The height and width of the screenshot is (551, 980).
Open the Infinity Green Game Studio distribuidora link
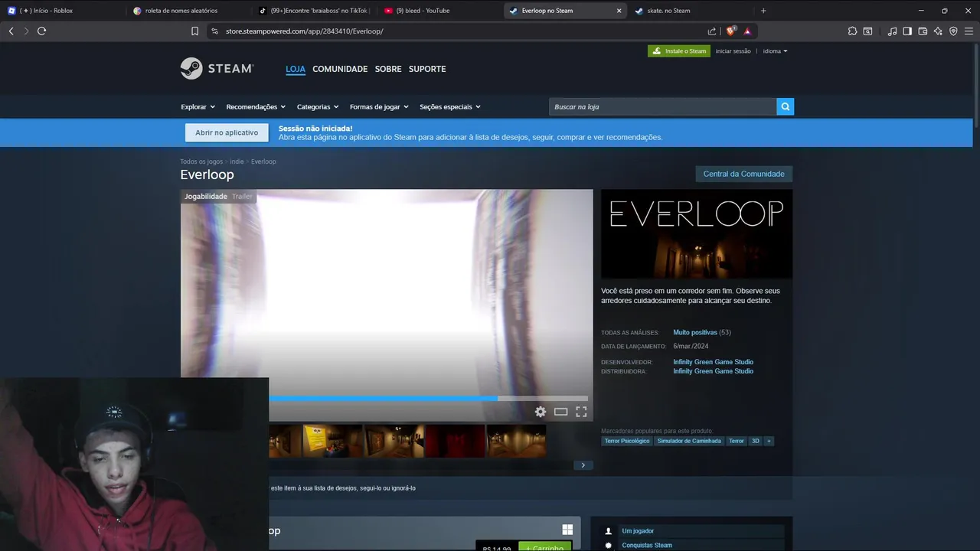point(714,371)
